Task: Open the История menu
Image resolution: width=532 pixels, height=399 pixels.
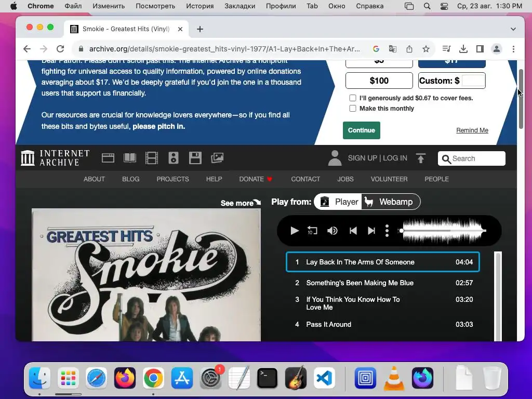Action: (x=199, y=6)
